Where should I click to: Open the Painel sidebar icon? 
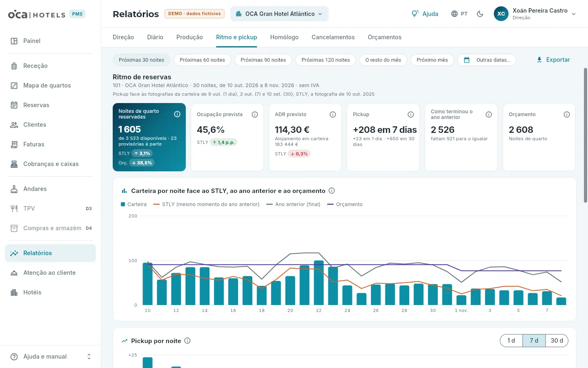[14, 41]
